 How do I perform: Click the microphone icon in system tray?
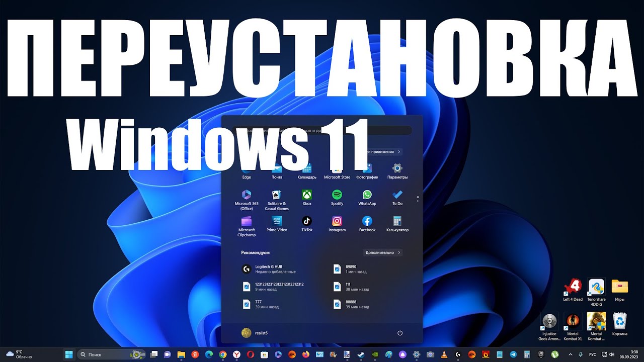tap(580, 354)
